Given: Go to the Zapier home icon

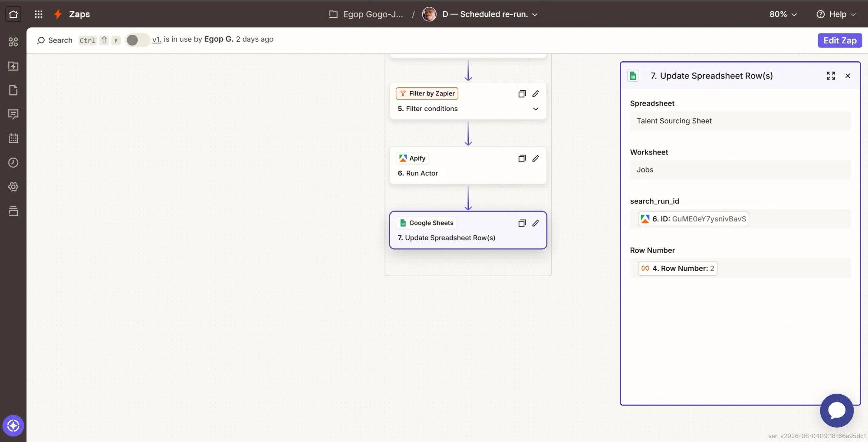Looking at the screenshot, I should click(x=13, y=14).
